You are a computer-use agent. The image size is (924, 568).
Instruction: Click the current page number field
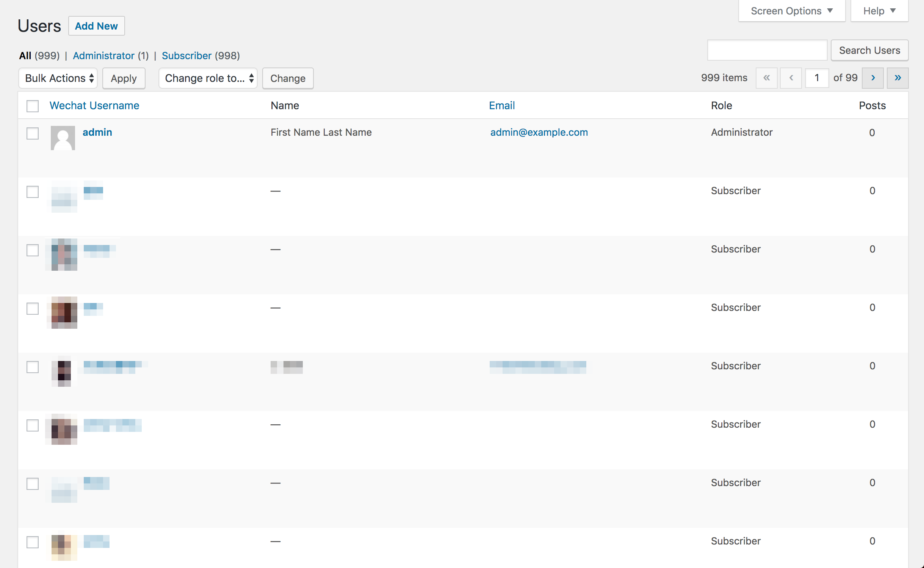point(816,78)
